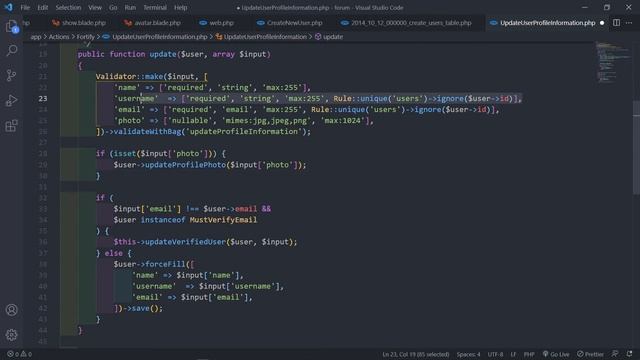The width and height of the screenshot is (640, 360).
Task: Open the Accounts menu icon
Action: (x=11, y=310)
